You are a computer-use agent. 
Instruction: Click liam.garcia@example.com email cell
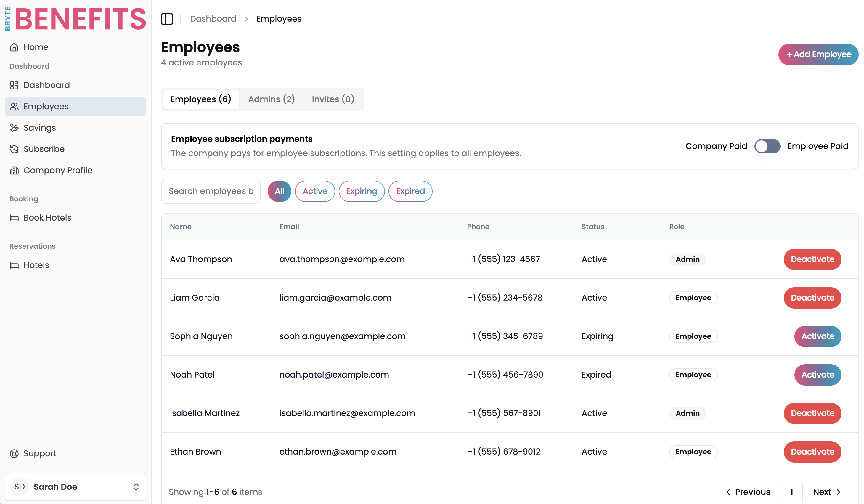pos(335,298)
